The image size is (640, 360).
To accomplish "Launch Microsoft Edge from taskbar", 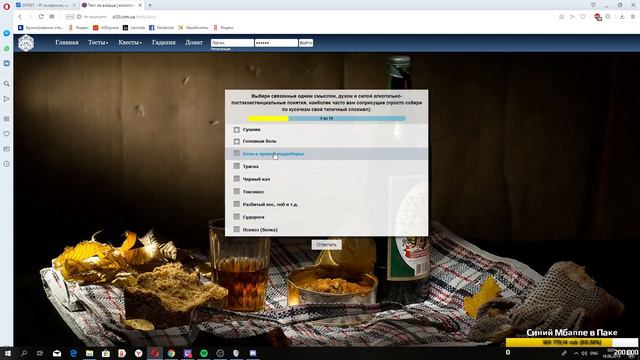I will tap(73, 353).
